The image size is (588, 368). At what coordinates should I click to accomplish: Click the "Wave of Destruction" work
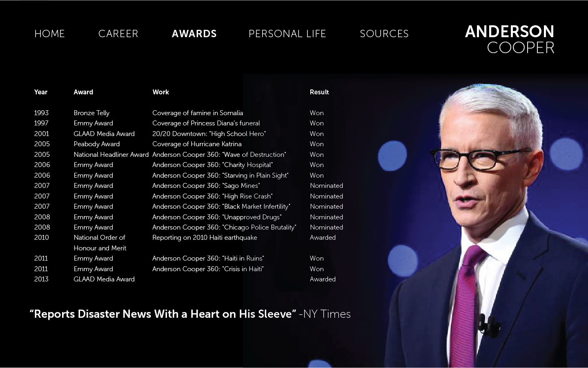coord(219,154)
